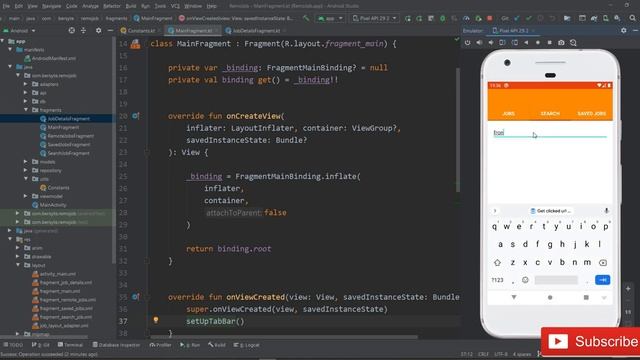Click the emulator volume up icon

click(479, 42)
